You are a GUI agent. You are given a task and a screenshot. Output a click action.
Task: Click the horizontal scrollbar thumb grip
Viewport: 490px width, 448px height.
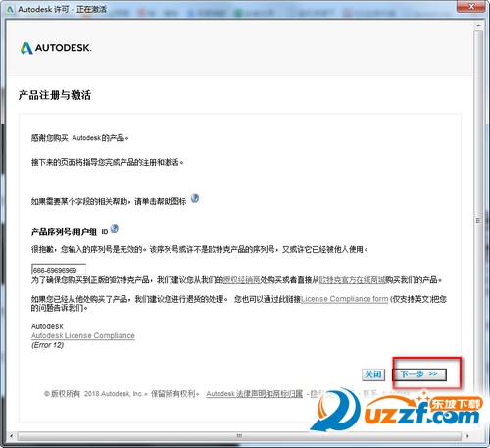[x=239, y=436]
